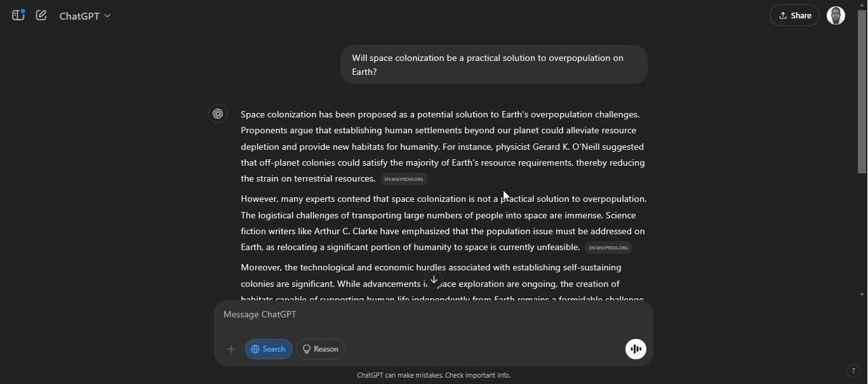Screen dimensions: 868x384
Task: Click the Share button
Action: [794, 15]
